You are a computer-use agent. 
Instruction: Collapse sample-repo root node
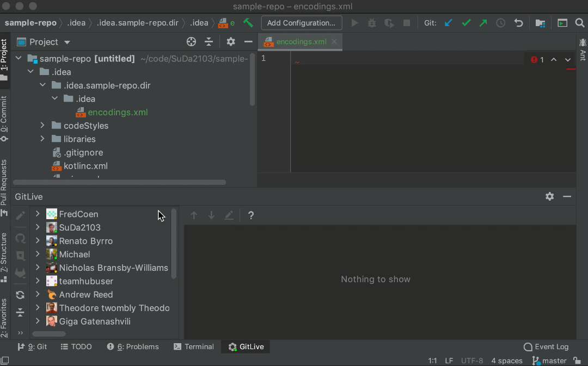(19, 58)
